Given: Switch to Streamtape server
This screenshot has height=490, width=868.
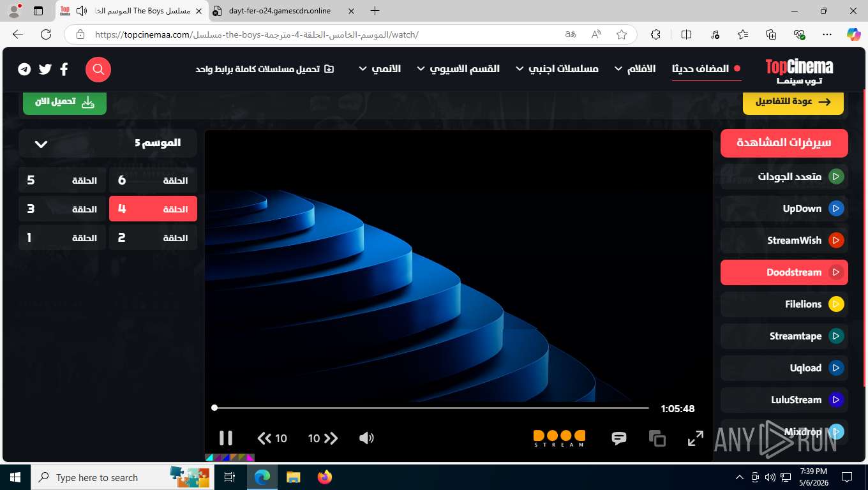Looking at the screenshot, I should (x=784, y=336).
